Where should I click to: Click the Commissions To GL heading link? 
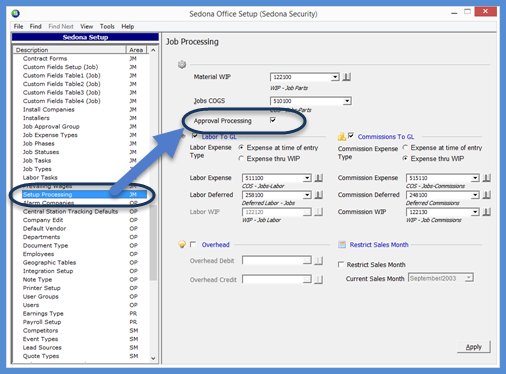(x=386, y=137)
